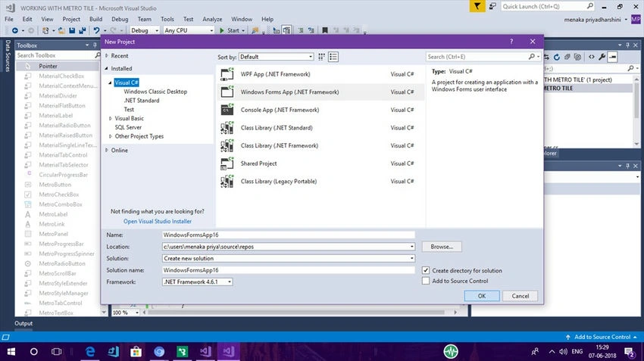
Task: Open the Output tab at the bottom
Action: click(x=23, y=323)
